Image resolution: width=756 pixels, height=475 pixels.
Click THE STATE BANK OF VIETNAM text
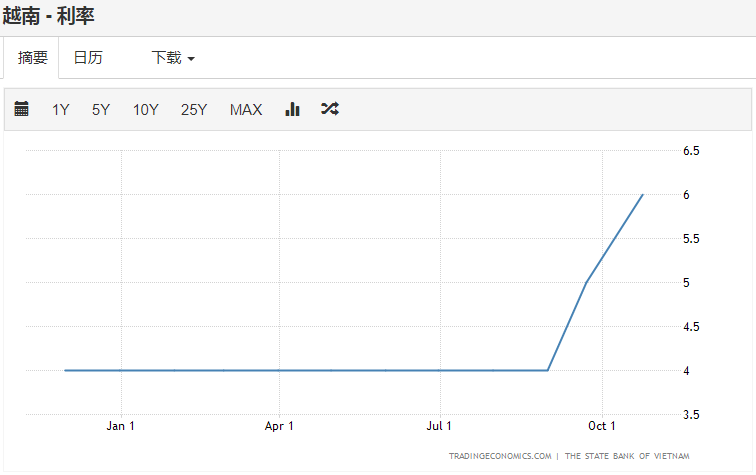pos(627,456)
